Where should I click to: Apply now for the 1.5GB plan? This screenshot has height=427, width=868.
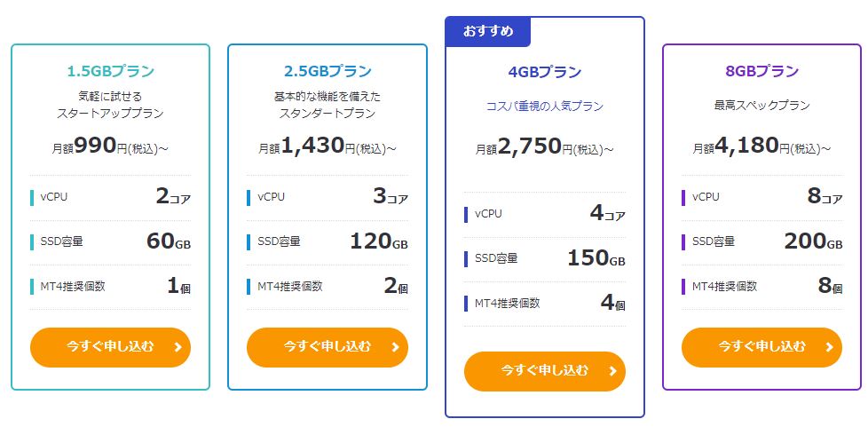point(110,347)
